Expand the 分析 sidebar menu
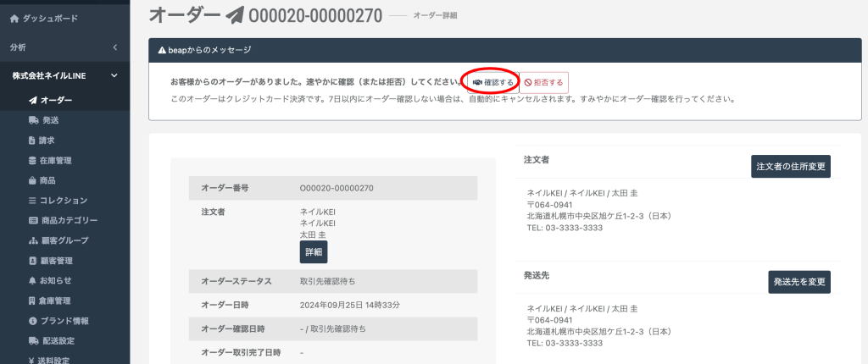This screenshot has height=364, width=868. 114,47
